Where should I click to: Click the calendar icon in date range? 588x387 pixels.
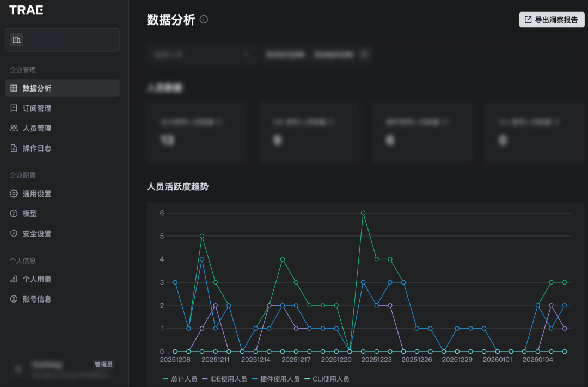[364, 54]
